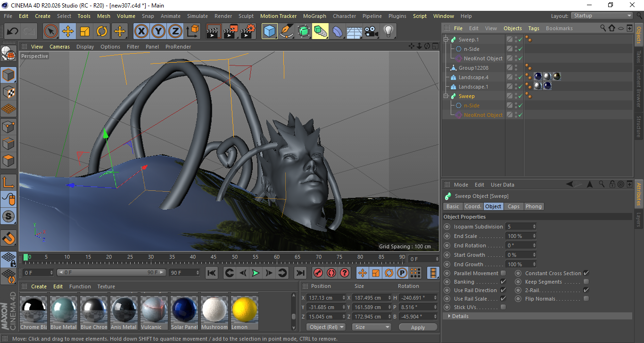The image size is (644, 343).
Task: Add a Cube primitive object
Action: tap(269, 32)
